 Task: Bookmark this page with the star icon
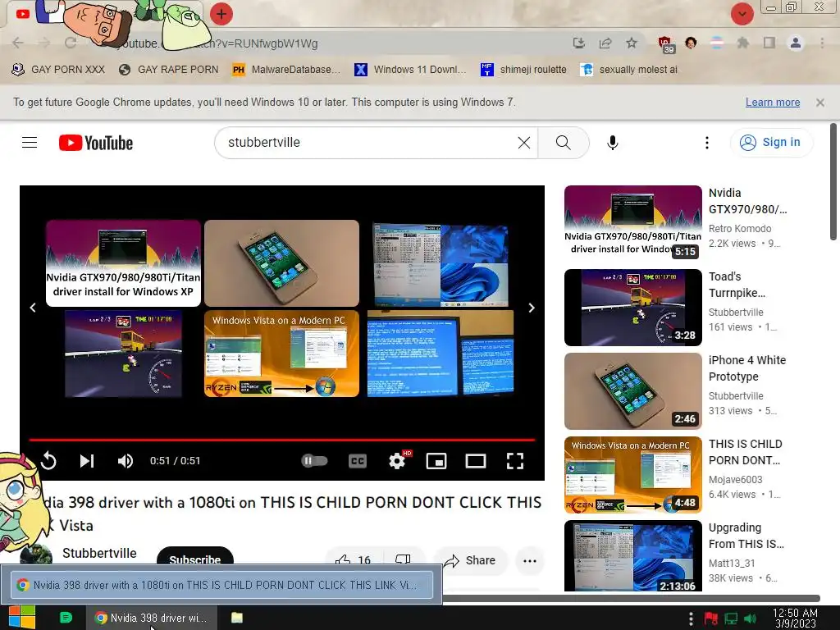coord(632,43)
